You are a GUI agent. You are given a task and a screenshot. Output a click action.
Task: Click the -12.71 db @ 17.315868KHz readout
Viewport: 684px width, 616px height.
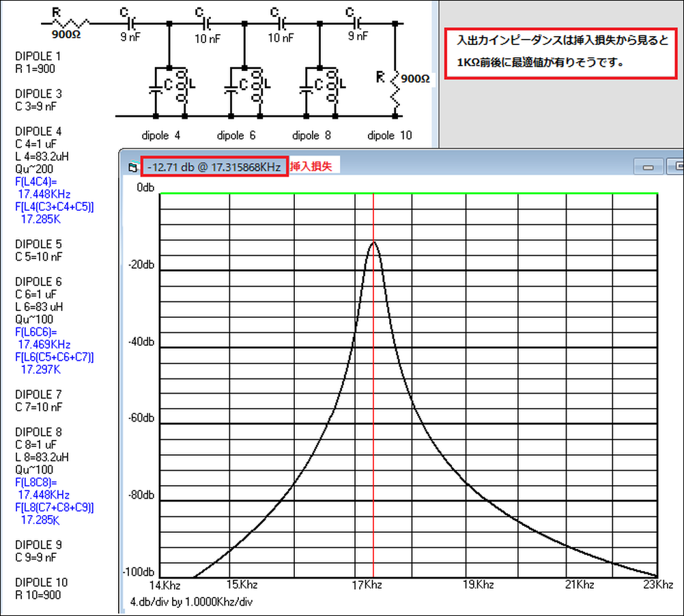214,167
